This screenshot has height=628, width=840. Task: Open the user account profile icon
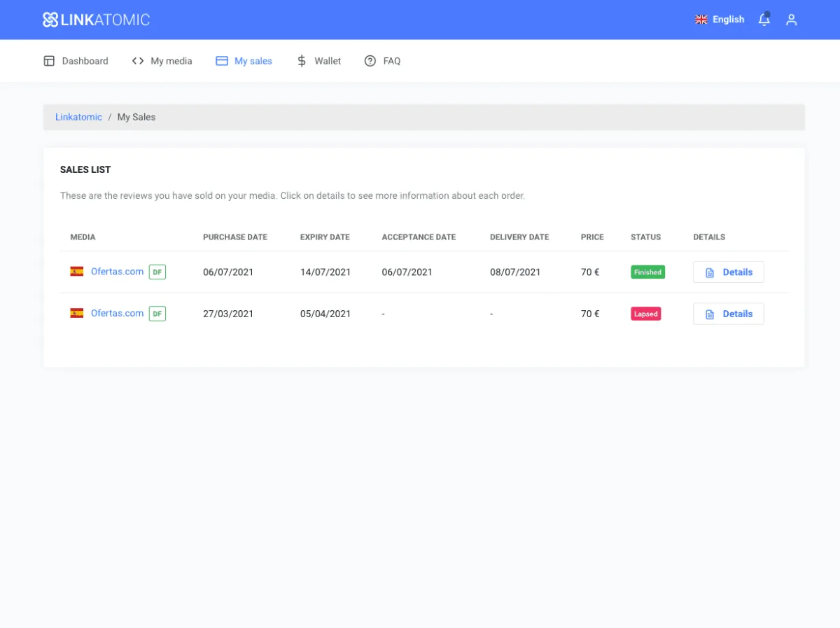click(791, 20)
